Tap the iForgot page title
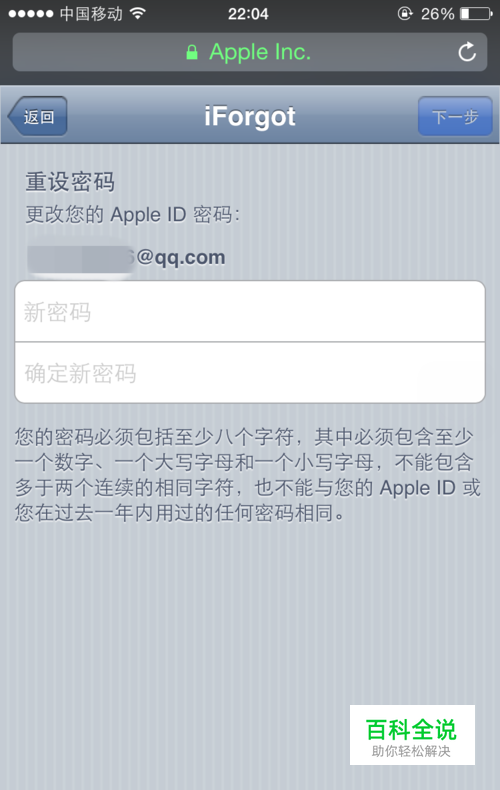Image resolution: width=500 pixels, height=790 pixels. tap(250, 116)
